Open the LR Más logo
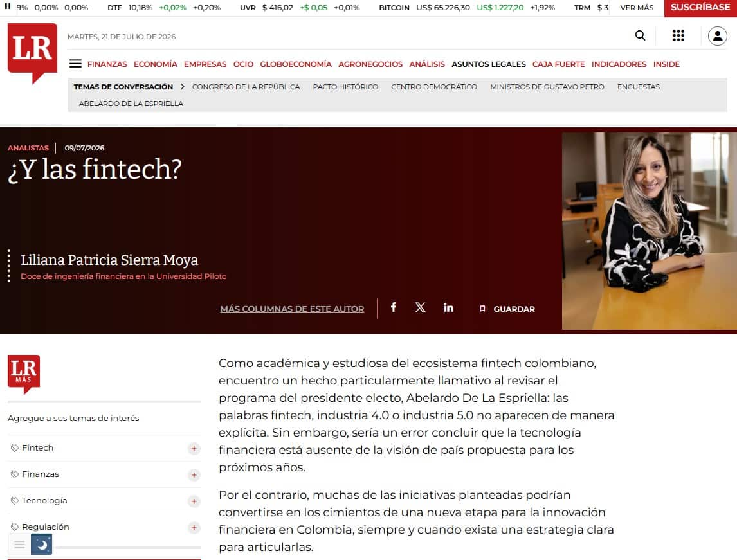 coord(24,374)
